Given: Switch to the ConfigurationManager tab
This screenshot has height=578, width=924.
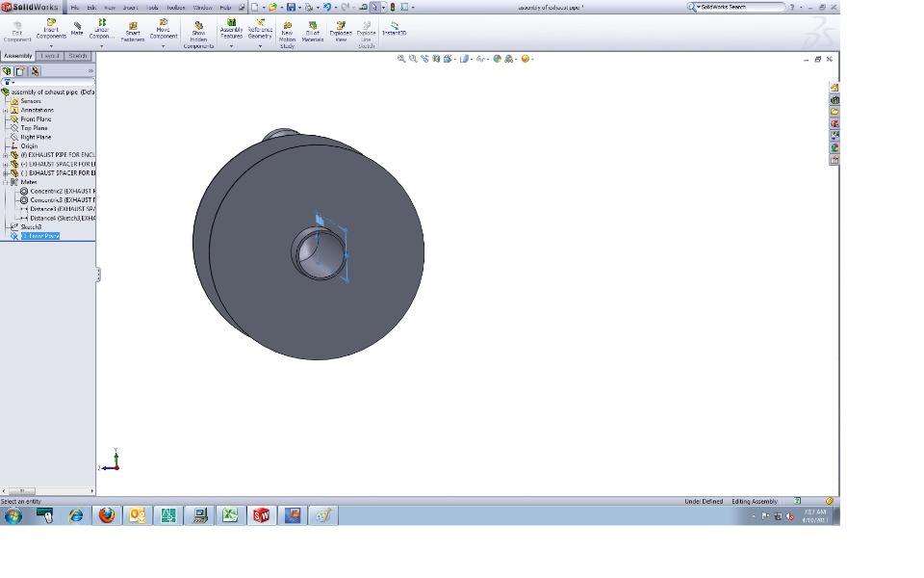Looking at the screenshot, I should click(35, 70).
